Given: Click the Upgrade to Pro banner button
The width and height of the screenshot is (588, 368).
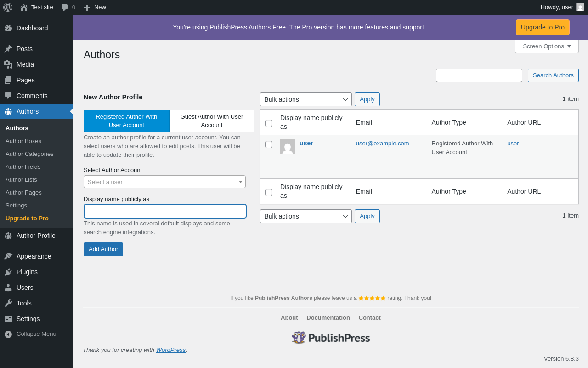Looking at the screenshot, I should [x=543, y=27].
